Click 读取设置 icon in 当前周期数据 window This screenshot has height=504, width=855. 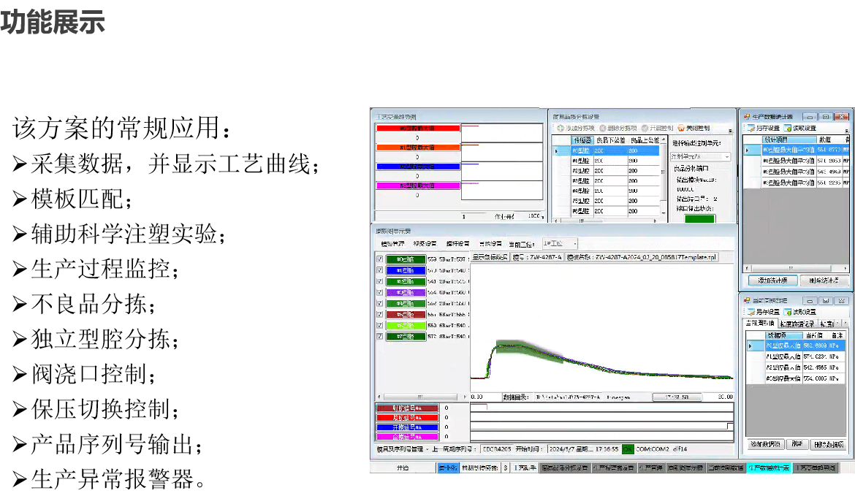click(787, 312)
